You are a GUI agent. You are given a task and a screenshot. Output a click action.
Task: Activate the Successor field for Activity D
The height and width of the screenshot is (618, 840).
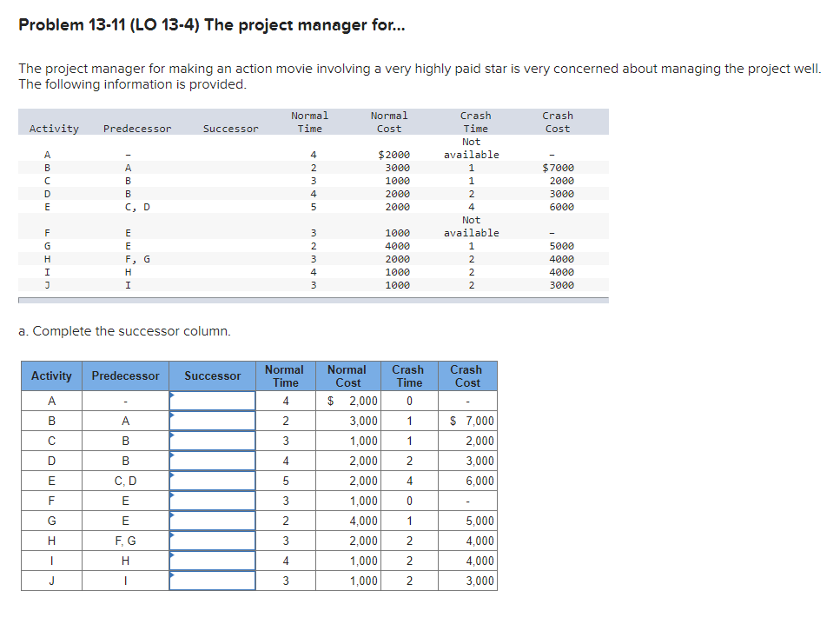click(x=212, y=461)
